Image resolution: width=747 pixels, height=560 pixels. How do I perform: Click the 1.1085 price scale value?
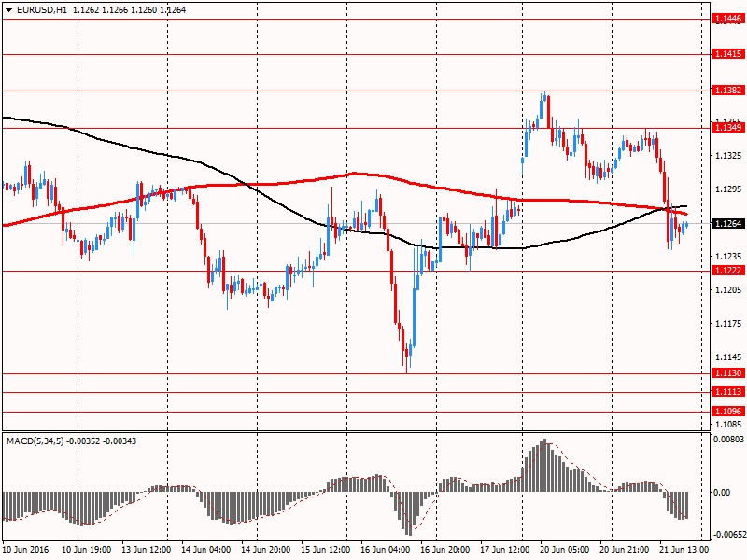(x=728, y=424)
